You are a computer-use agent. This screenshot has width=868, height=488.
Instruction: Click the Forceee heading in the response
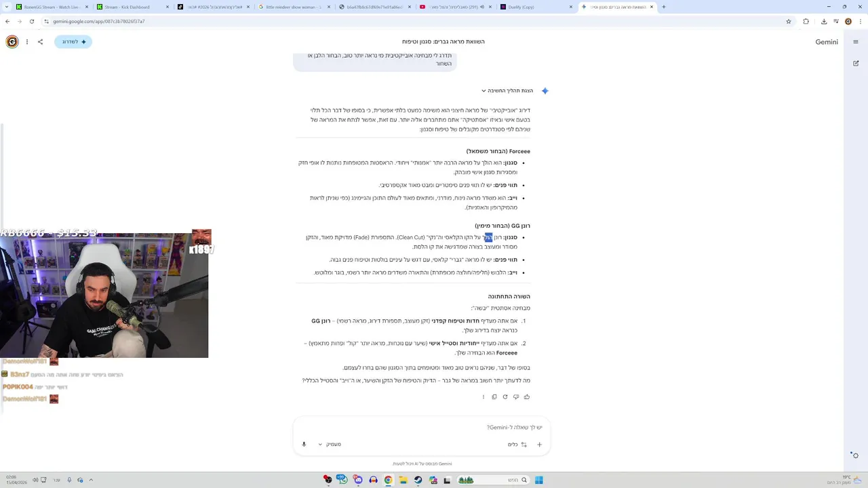coord(498,151)
